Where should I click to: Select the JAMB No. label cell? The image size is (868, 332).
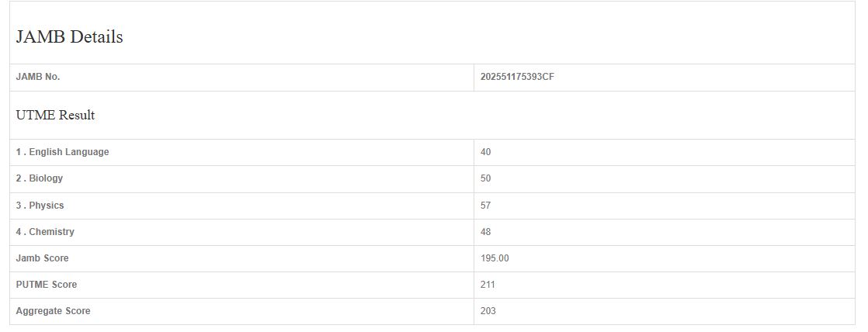[38, 77]
